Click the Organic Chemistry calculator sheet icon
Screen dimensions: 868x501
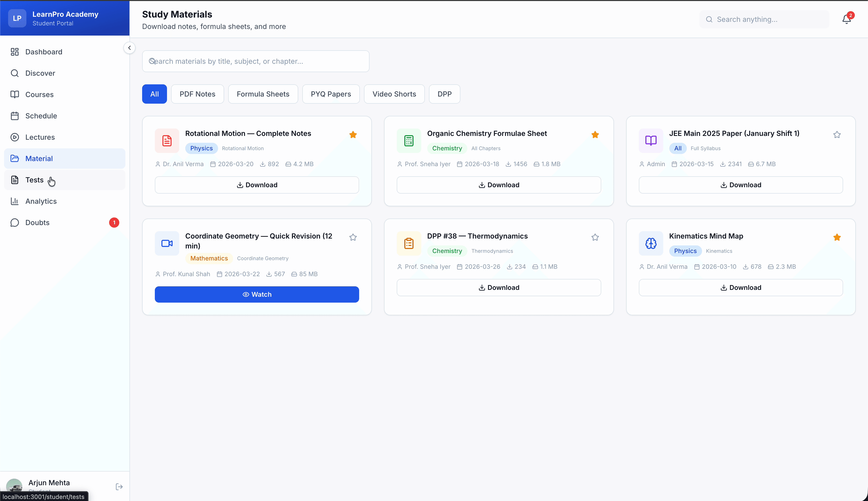tap(409, 141)
